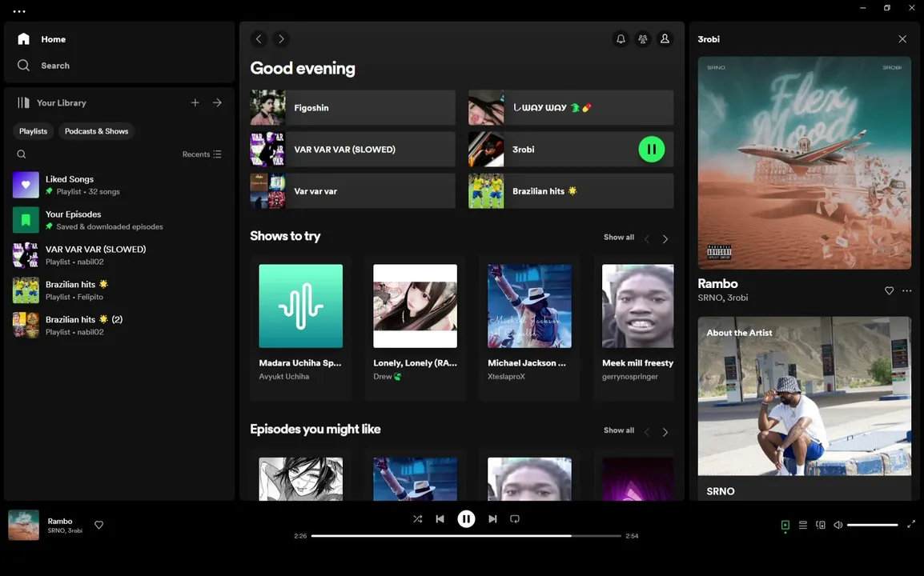Open the play Queue
The width and height of the screenshot is (924, 576).
802,525
